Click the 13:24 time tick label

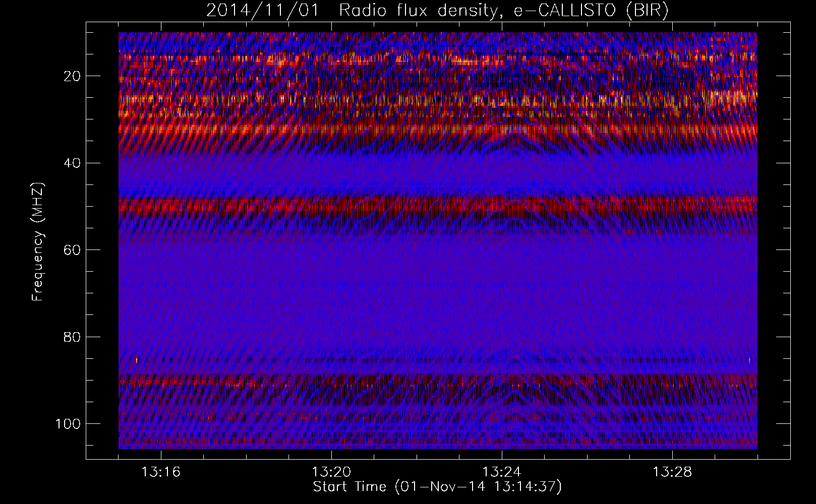point(502,472)
